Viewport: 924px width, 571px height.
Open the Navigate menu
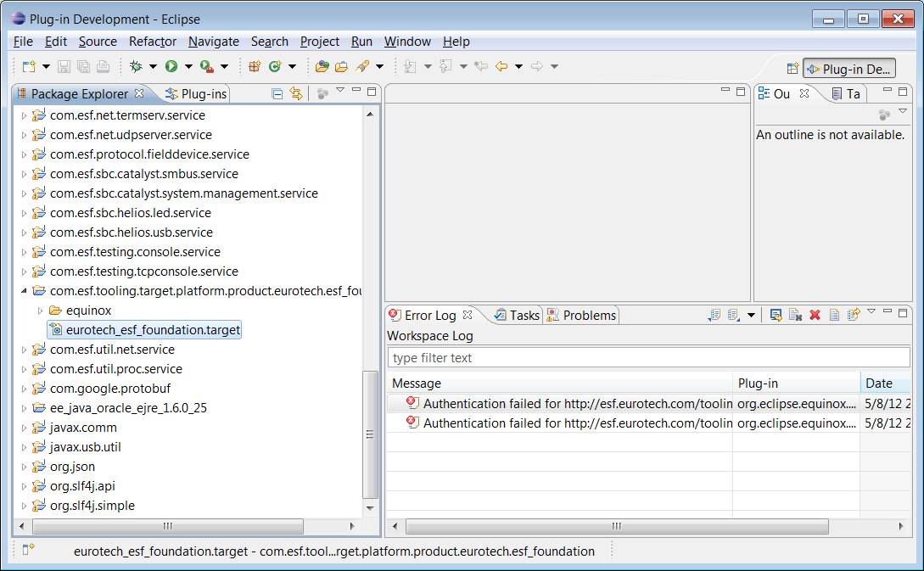[x=213, y=42]
